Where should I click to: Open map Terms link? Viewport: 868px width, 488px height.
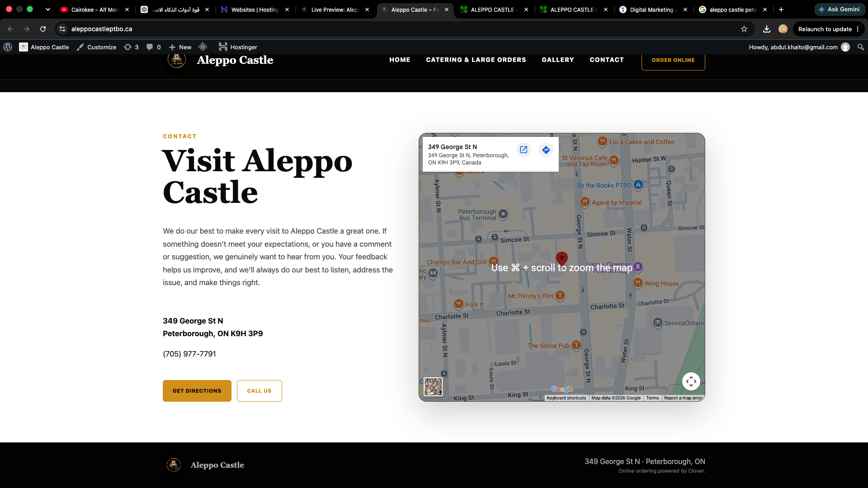(x=652, y=398)
